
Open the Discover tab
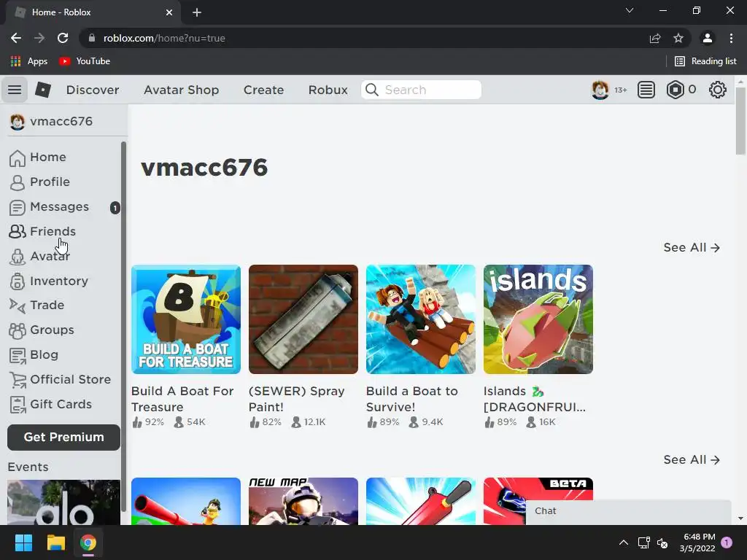click(93, 90)
